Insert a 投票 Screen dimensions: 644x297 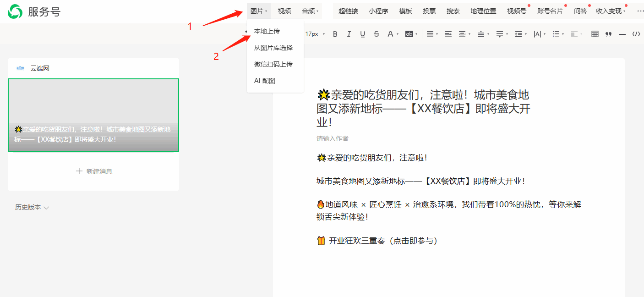[x=429, y=11]
